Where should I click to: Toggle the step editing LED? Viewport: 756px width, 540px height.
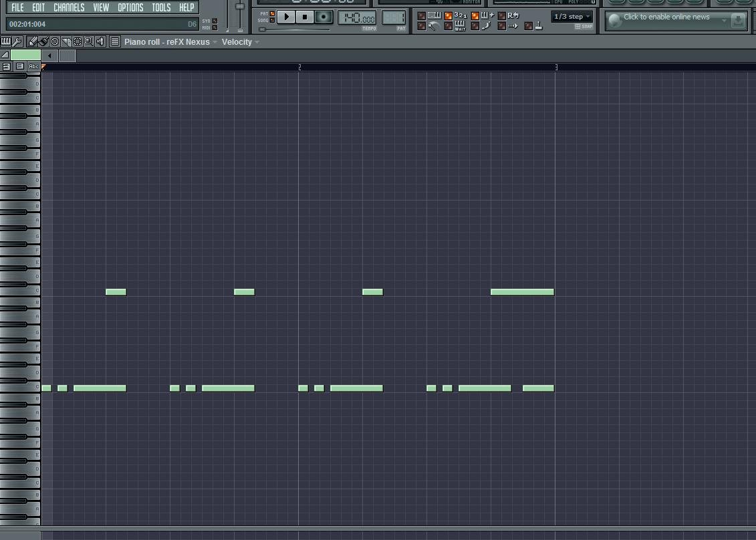tap(475, 26)
